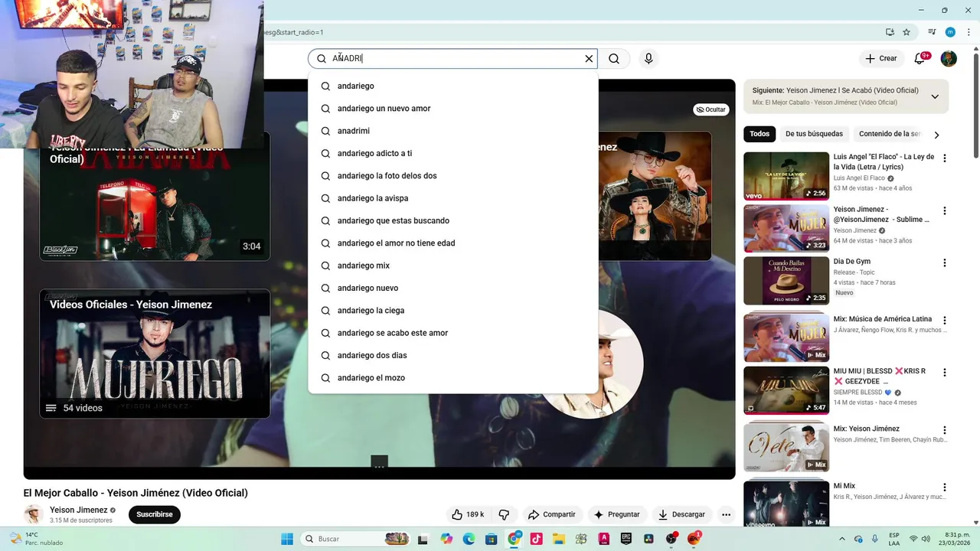980x551 pixels.
Task: Open Chrome profile 'm' avatar
Action: (x=950, y=32)
